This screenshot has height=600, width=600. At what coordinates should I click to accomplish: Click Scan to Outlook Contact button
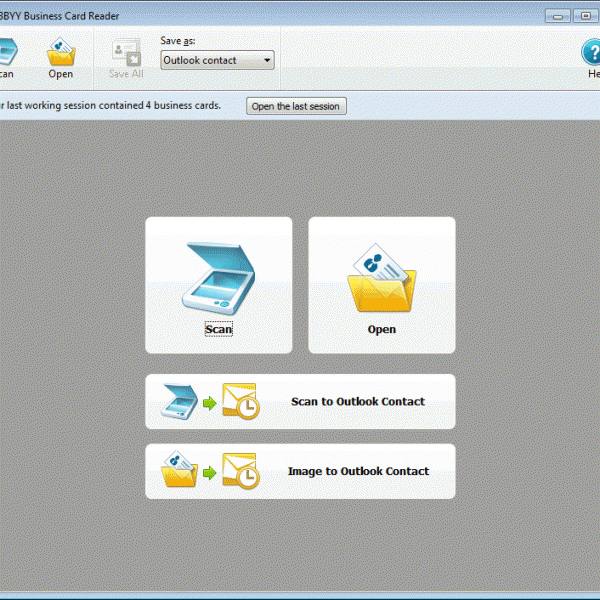pos(300,401)
